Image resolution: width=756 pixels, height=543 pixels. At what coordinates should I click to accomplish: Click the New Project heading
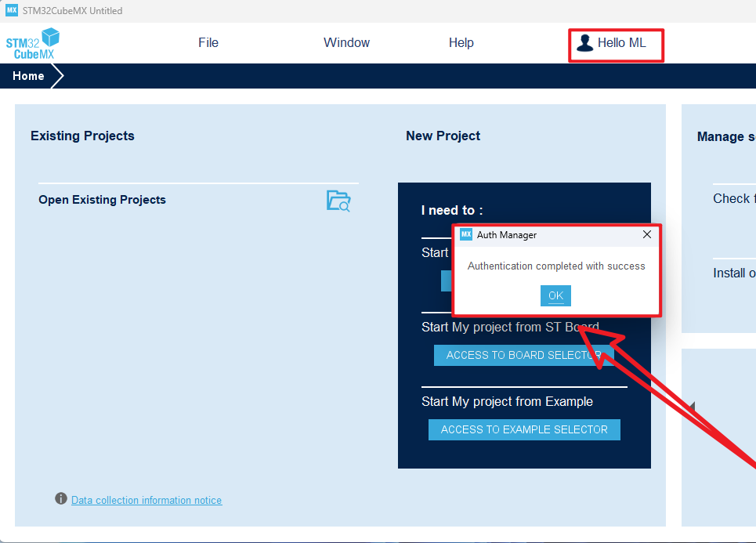[x=443, y=136]
